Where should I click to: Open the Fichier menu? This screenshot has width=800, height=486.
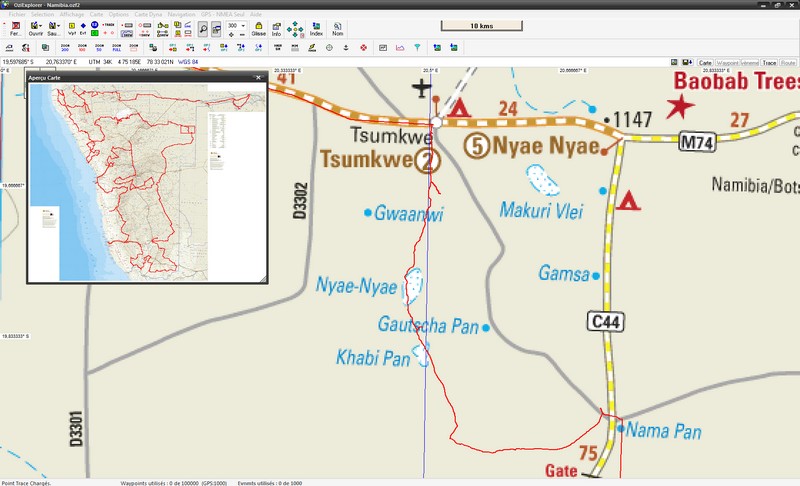pyautogui.click(x=16, y=14)
